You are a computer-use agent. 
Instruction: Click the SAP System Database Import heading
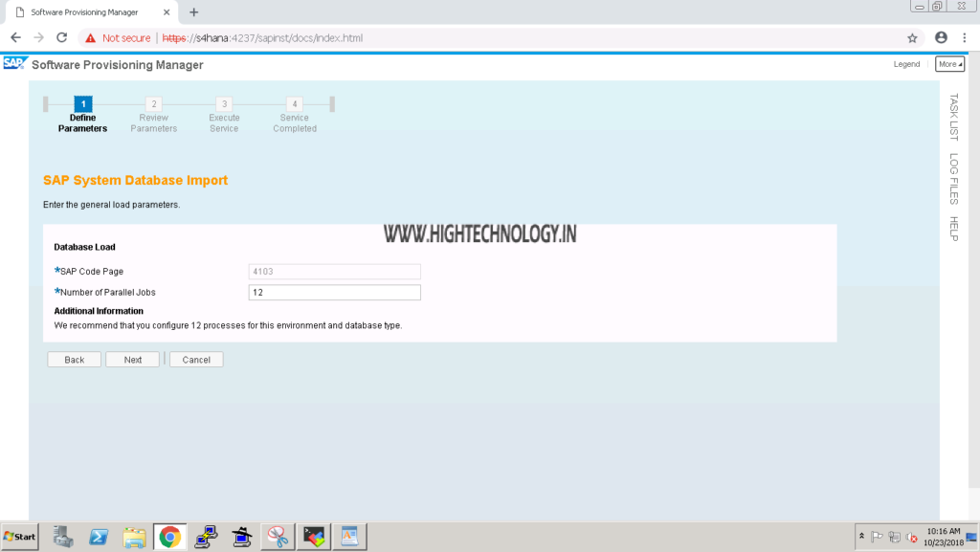[x=135, y=181]
